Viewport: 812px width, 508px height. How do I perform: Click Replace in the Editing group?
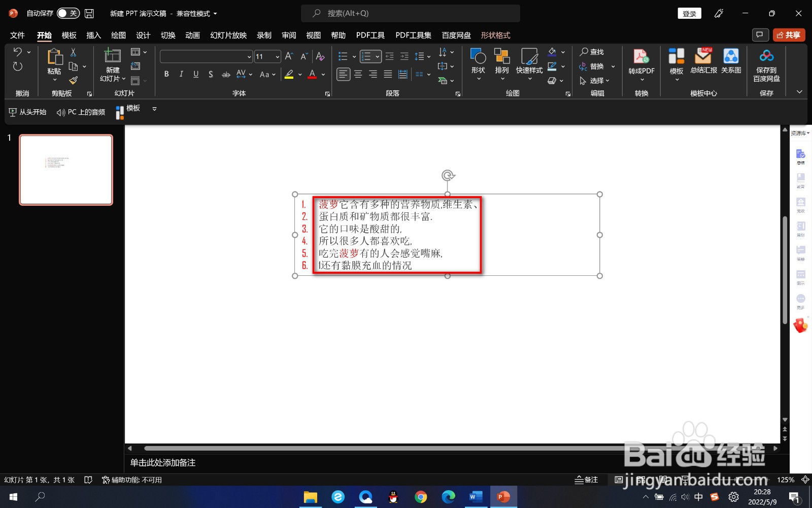(596, 66)
